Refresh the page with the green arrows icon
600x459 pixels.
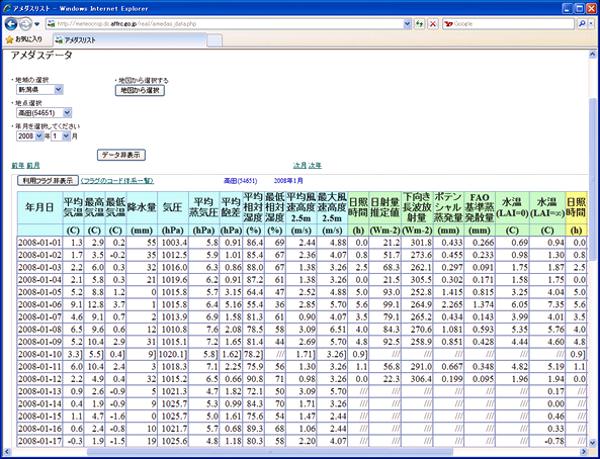420,24
